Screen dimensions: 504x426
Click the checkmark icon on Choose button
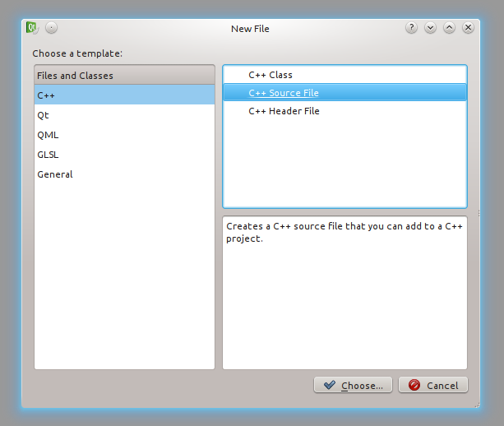330,385
